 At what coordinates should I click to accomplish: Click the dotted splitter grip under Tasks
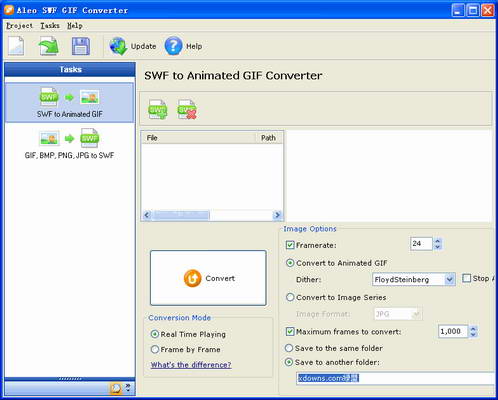[70, 379]
